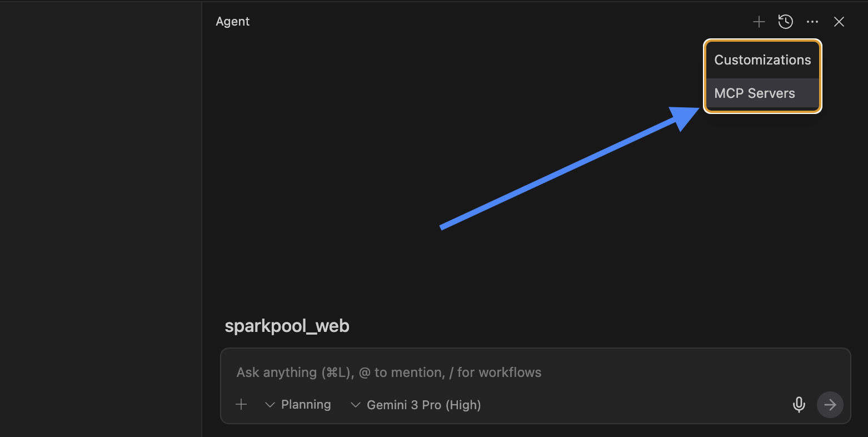Expand the chevron before Gemini 3 Pro
The image size is (868, 437).
[356, 405]
